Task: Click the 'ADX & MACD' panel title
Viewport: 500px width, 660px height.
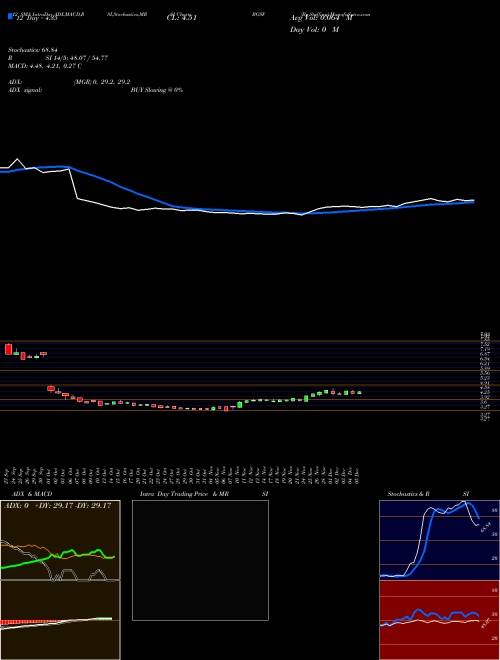Action: (x=32, y=494)
